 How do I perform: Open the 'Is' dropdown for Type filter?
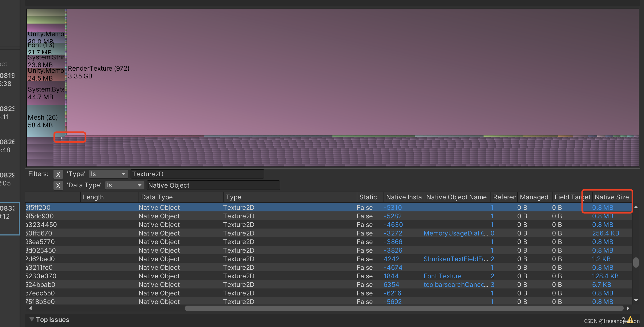pos(108,174)
